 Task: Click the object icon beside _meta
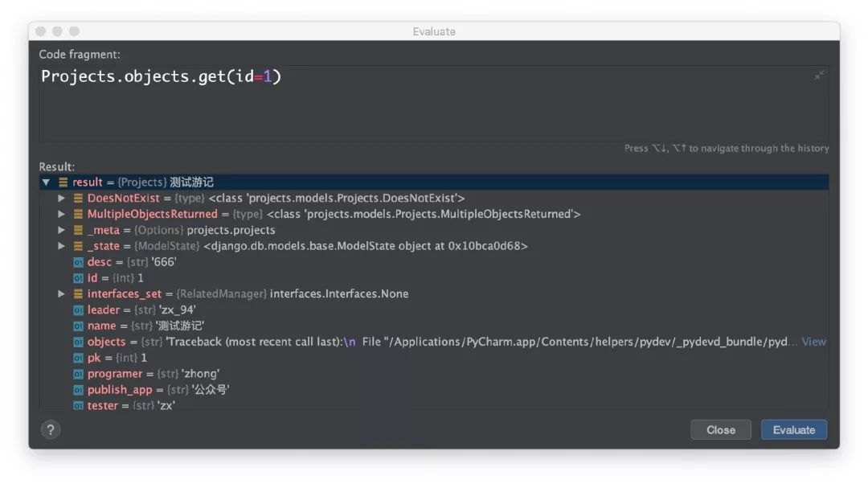[x=78, y=230]
